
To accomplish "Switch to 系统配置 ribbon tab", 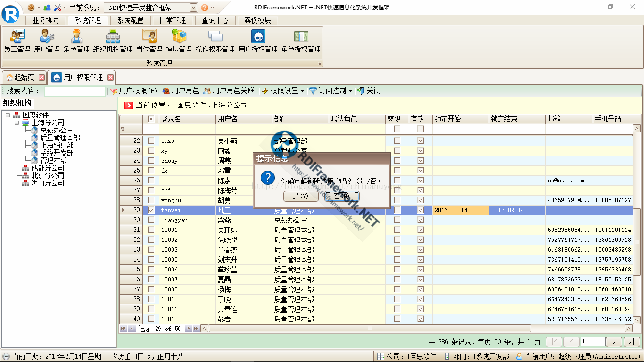I will point(131,20).
